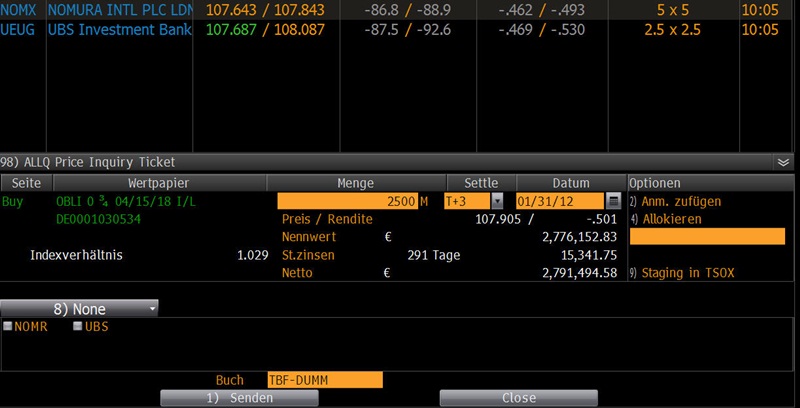
Task: Click the Menge quantity field showing 2500
Action: click(x=347, y=201)
